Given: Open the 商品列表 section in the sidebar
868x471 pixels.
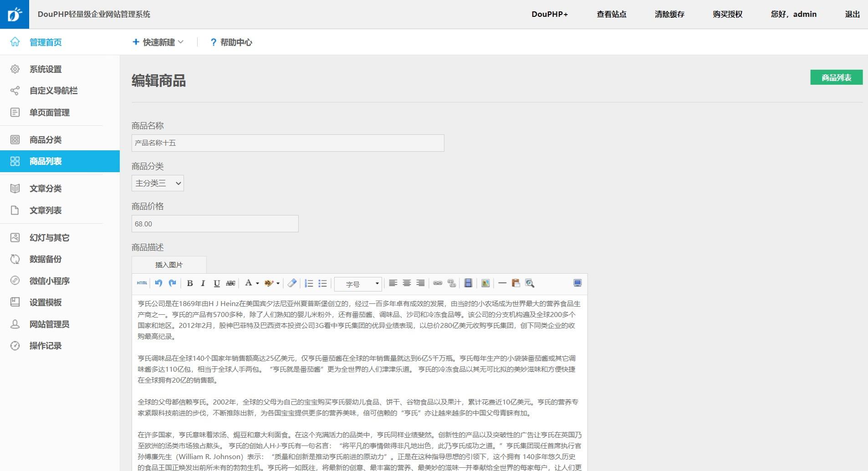Looking at the screenshot, I should pyautogui.click(x=46, y=161).
